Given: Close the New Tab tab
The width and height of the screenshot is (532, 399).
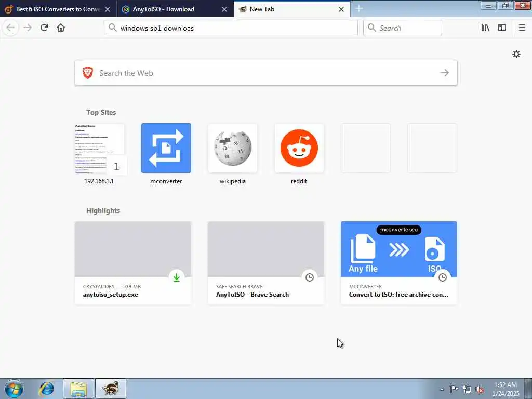Looking at the screenshot, I should pos(341,9).
